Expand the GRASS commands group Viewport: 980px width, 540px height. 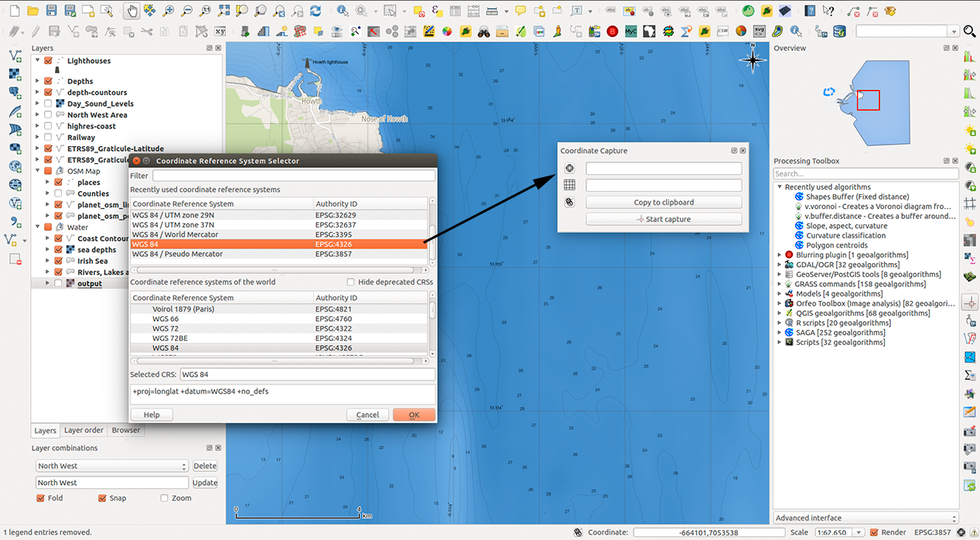pyautogui.click(x=779, y=284)
